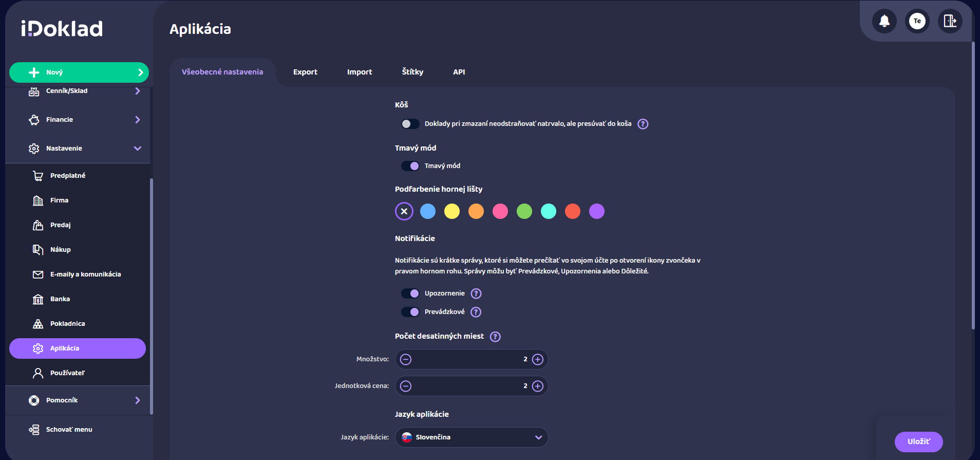Screen dimensions: 980x460
Task: Increase Množstvo decimals with plus icon
Action: (538, 359)
